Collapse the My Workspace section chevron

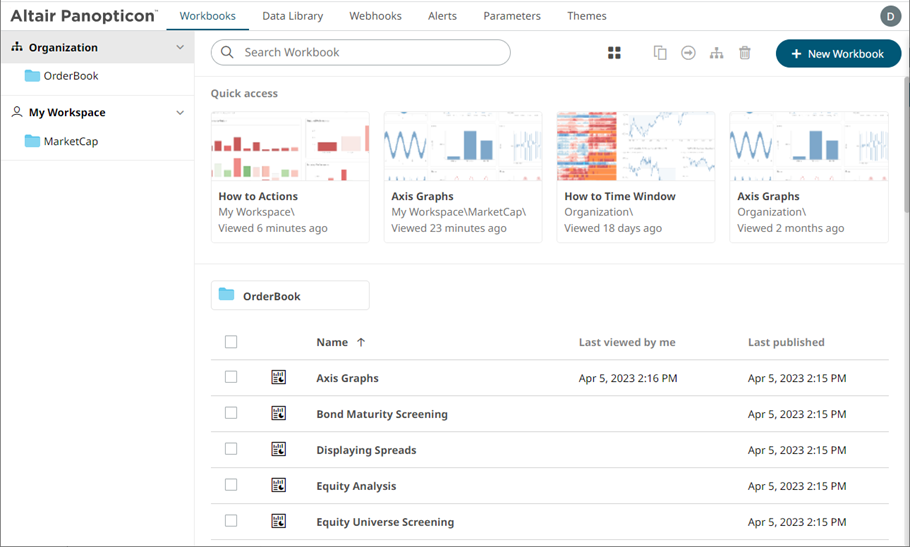pyautogui.click(x=180, y=113)
